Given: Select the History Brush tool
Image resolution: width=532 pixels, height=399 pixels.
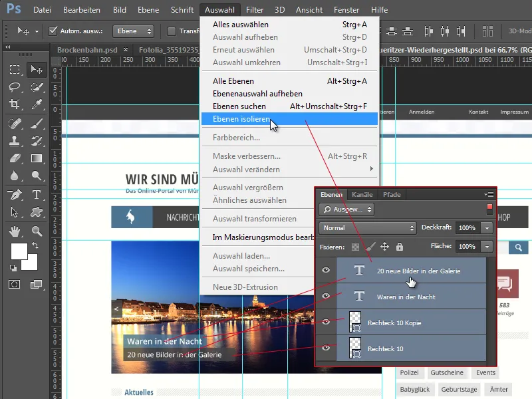Looking at the screenshot, I should click(x=37, y=141).
